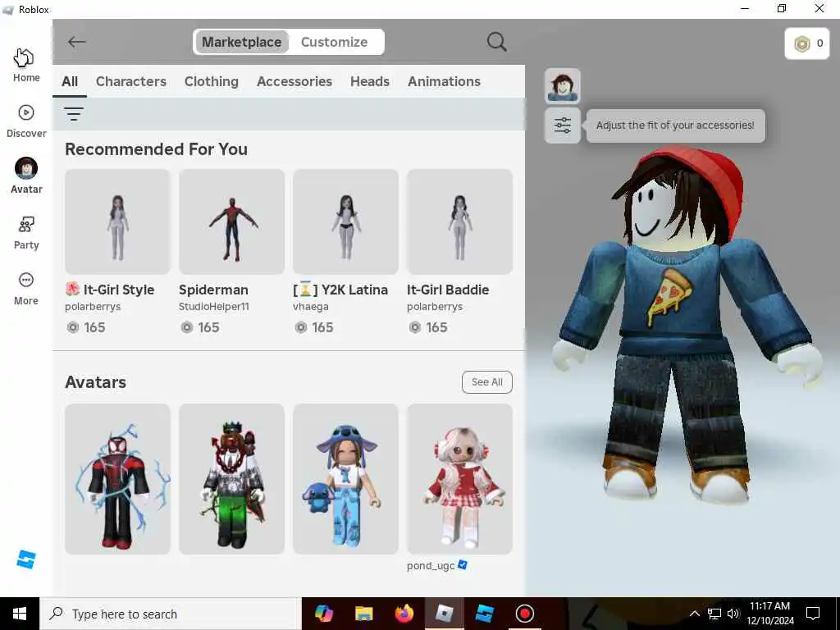Open the More options icon
The image size is (840, 630).
25,281
